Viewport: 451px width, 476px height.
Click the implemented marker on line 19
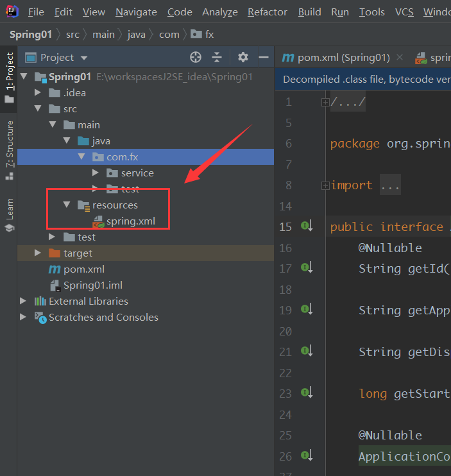[307, 309]
